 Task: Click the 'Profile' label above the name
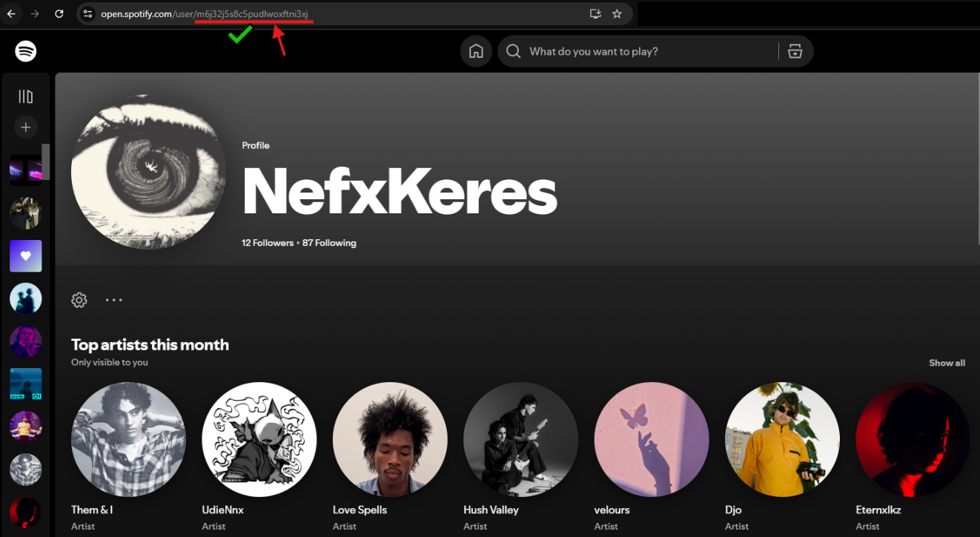[256, 146]
